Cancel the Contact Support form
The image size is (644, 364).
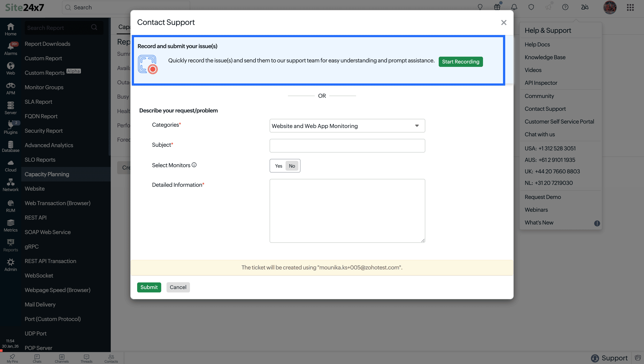[x=178, y=287]
